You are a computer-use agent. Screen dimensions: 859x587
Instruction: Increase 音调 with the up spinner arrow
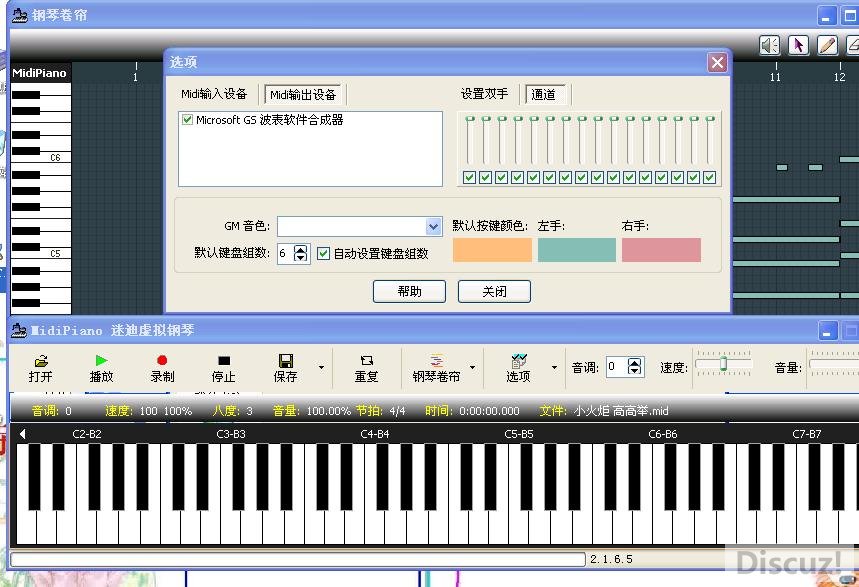pos(634,362)
